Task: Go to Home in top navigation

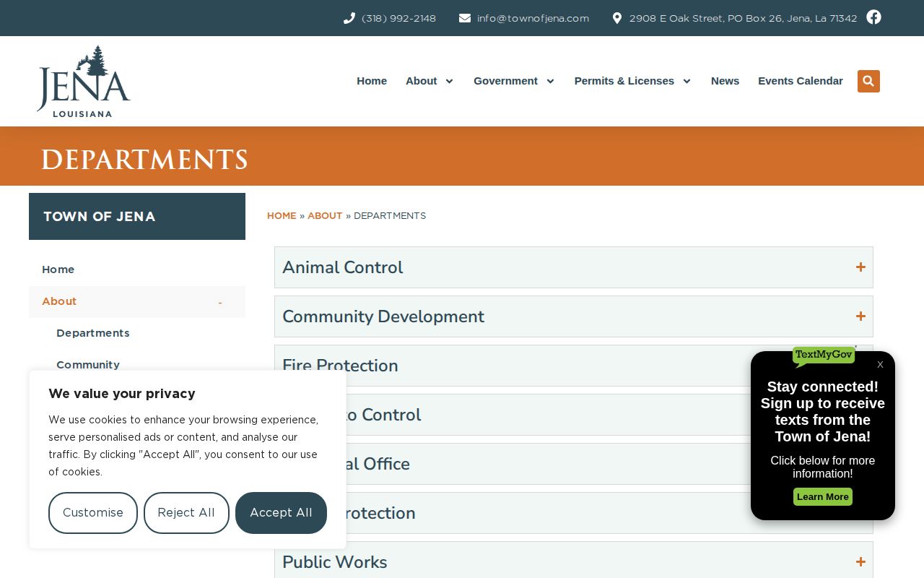Action: (x=372, y=81)
